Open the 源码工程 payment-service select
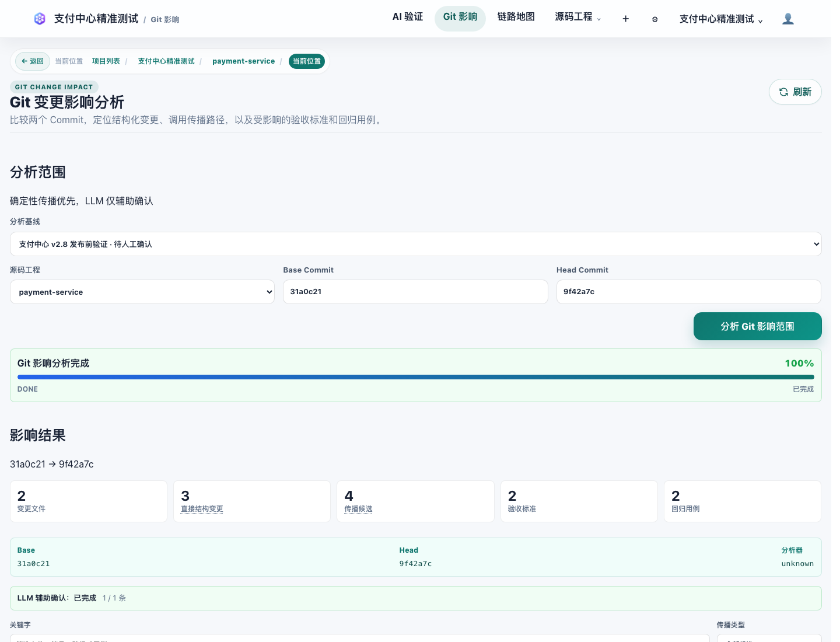Image resolution: width=840 pixels, height=642 pixels. coord(142,292)
